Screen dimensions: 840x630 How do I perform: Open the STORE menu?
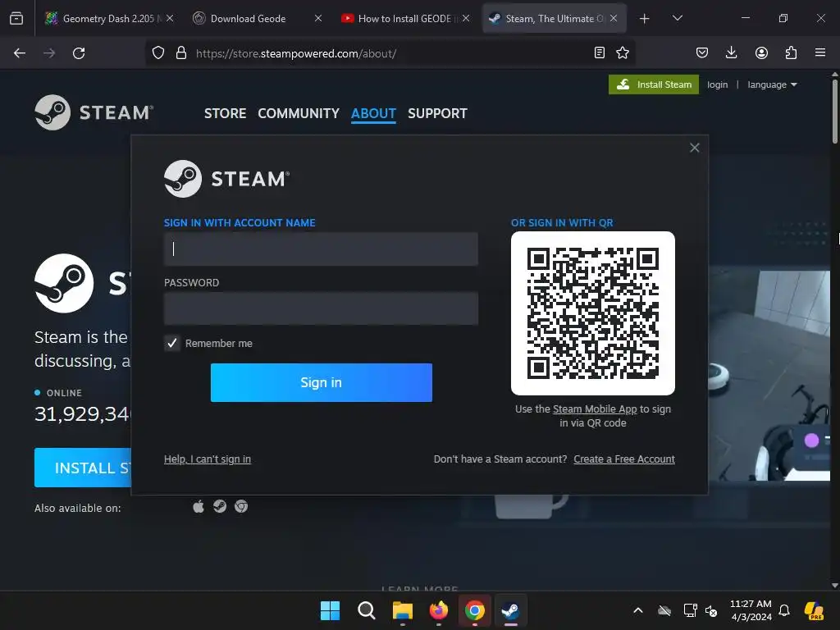225,113
